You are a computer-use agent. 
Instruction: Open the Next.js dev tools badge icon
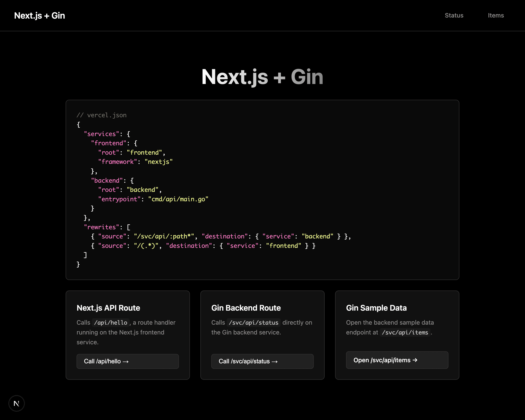point(17,403)
